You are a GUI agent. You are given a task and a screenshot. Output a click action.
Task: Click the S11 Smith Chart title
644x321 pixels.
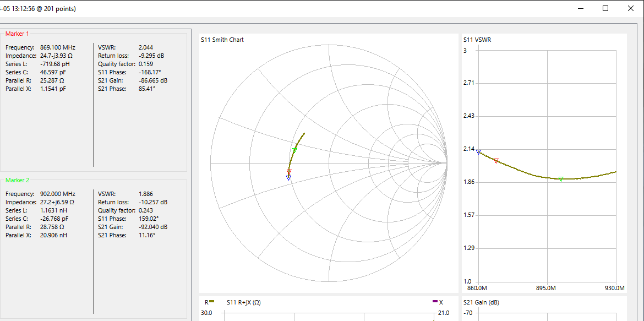(222, 40)
